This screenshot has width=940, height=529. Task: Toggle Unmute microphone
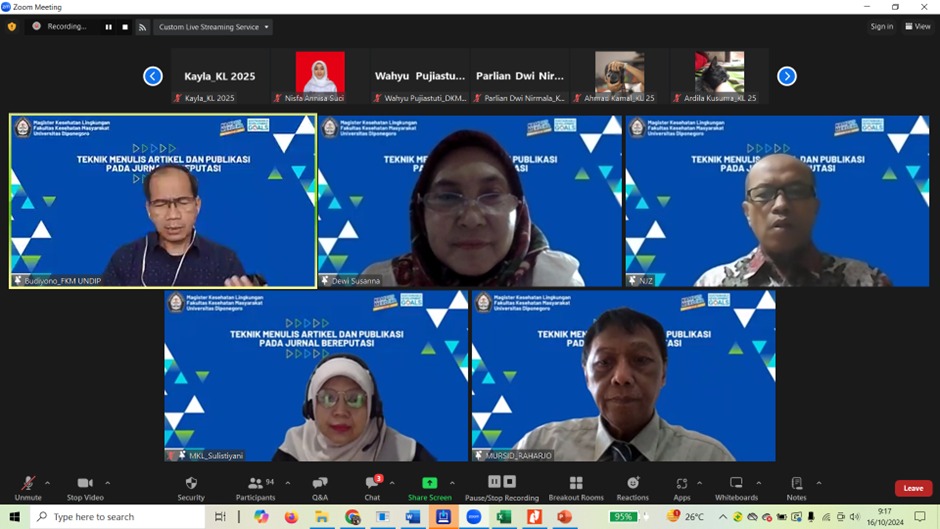(28, 484)
